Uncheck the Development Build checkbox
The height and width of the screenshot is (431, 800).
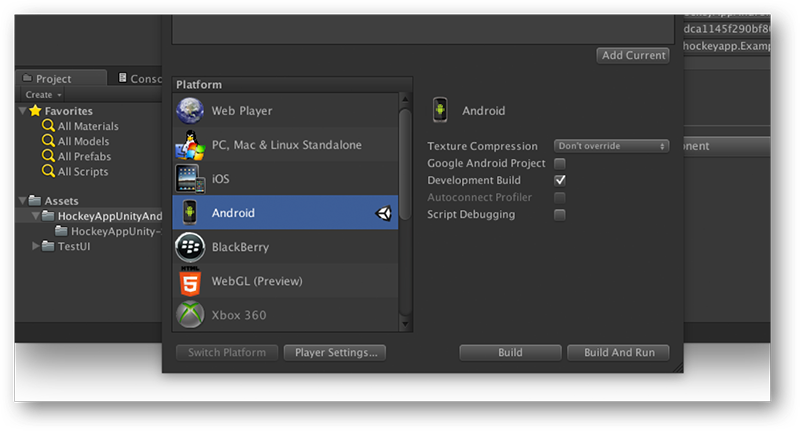pyautogui.click(x=560, y=181)
